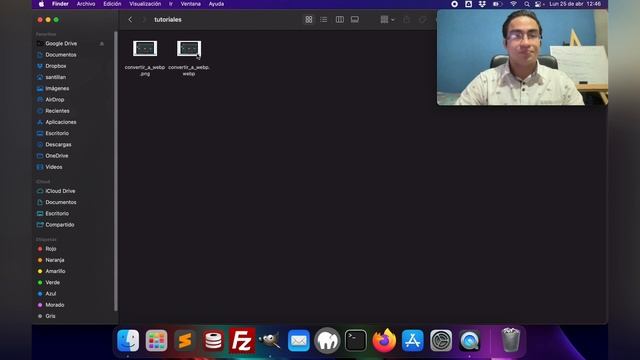The image size is (640, 360).
Task: Open AirDrop in sidebar
Action: pos(55,100)
